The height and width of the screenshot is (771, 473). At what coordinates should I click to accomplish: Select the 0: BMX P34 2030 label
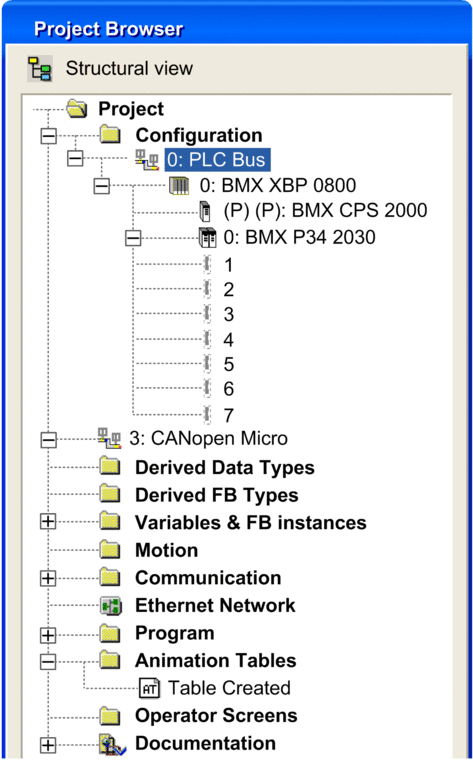[299, 237]
